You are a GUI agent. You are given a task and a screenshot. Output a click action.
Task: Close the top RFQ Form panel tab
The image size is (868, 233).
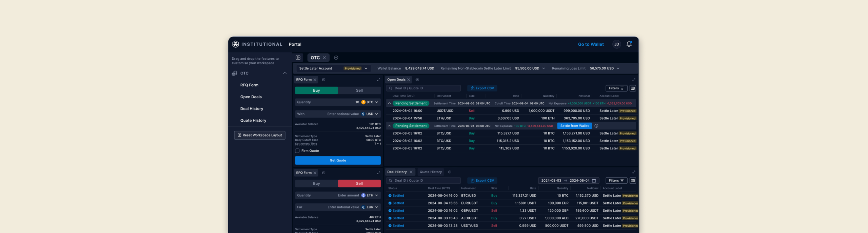(x=315, y=80)
